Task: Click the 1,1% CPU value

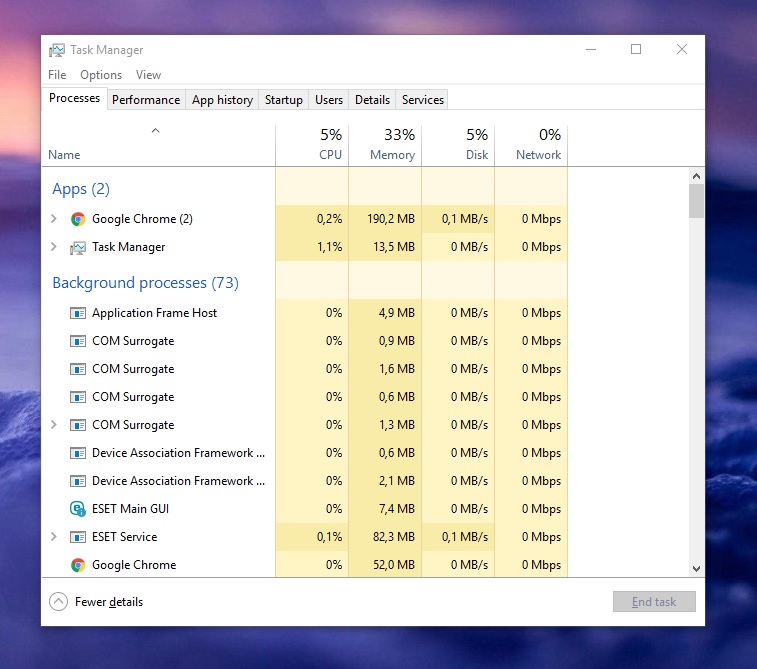Action: pyautogui.click(x=329, y=247)
